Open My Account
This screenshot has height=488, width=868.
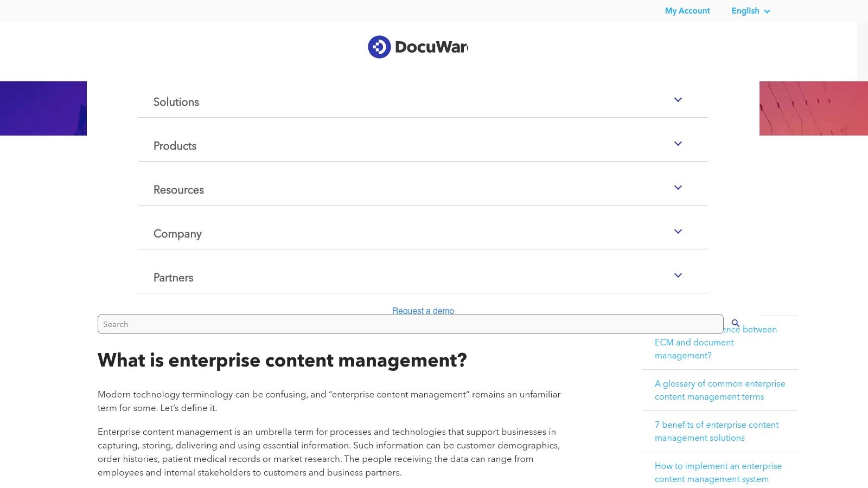point(687,11)
